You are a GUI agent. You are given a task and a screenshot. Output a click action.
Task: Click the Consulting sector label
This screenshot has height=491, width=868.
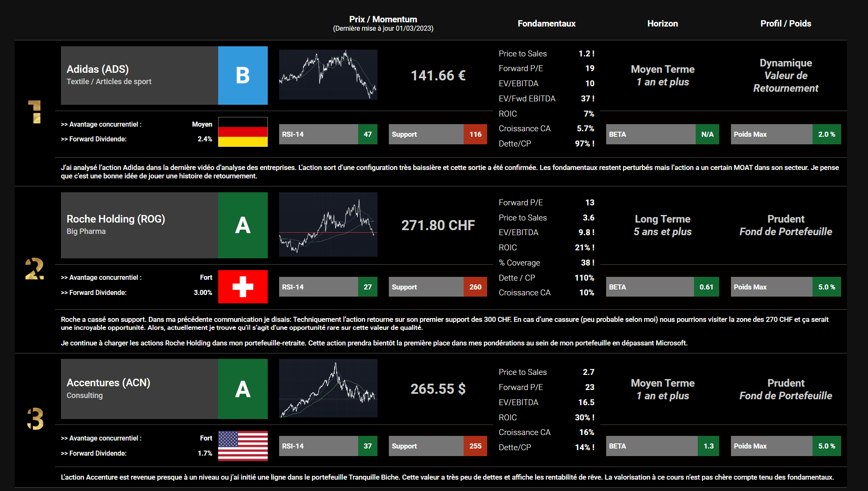[84, 395]
